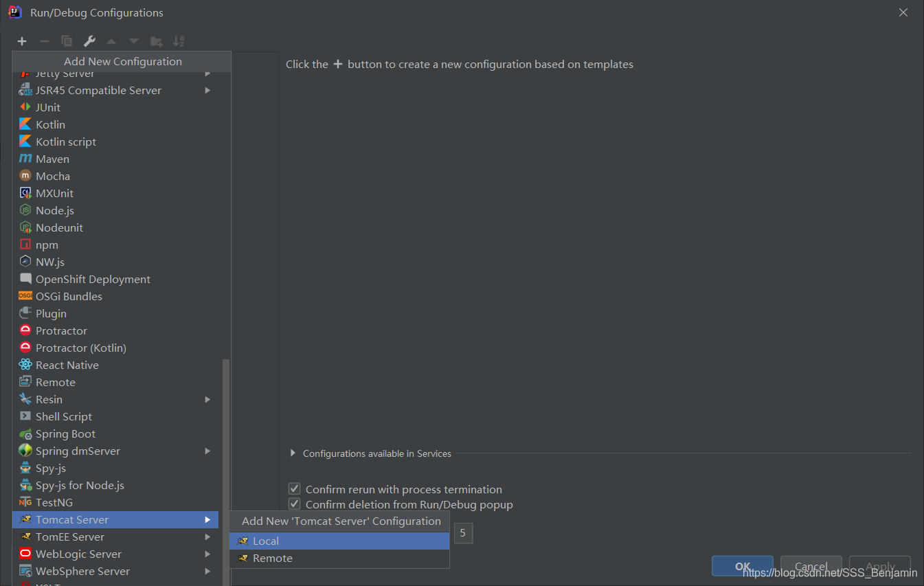Expand Configurations available in Services
924x586 pixels.
[293, 453]
